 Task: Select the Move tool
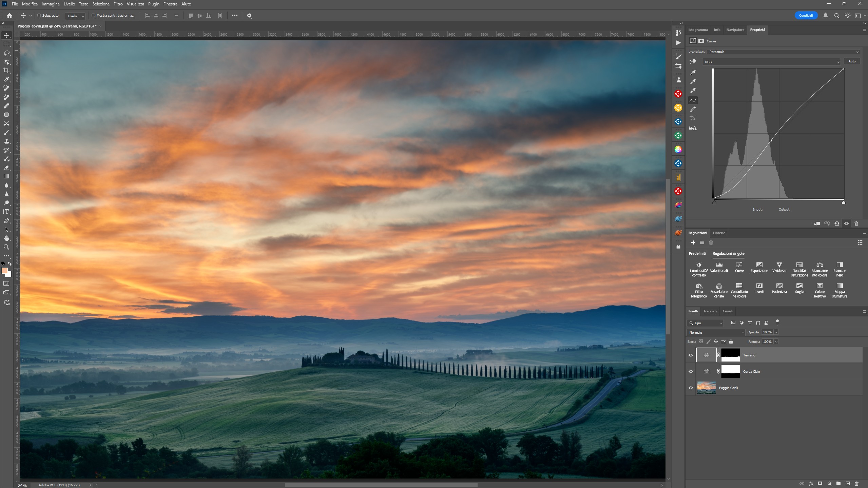coord(6,35)
